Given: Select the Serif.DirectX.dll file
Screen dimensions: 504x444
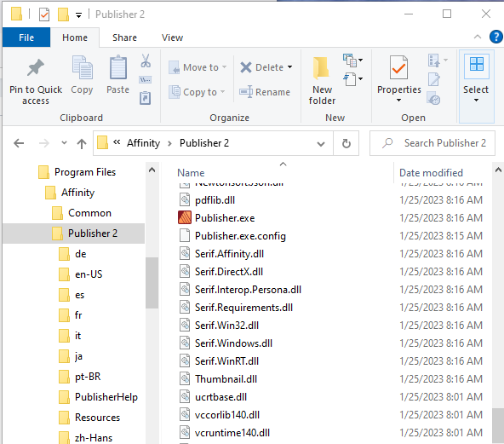Looking at the screenshot, I should point(229,272).
